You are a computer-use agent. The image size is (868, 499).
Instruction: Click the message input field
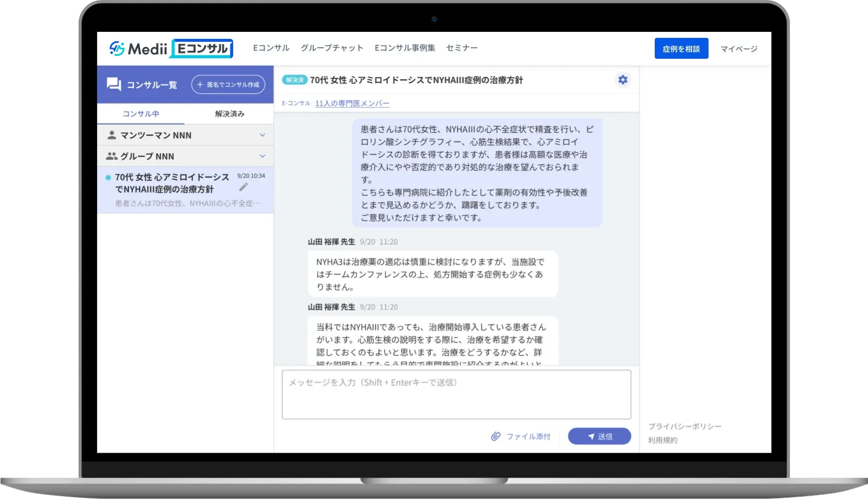tap(456, 394)
